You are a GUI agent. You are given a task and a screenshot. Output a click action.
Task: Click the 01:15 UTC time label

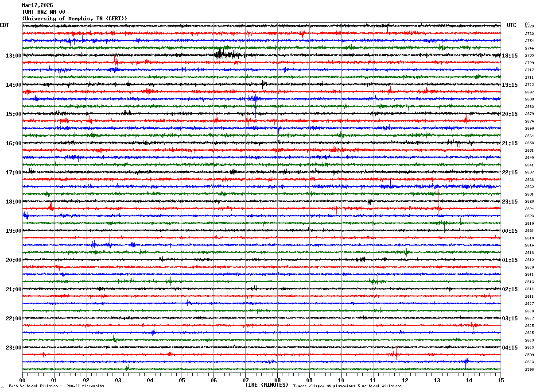coord(510,260)
